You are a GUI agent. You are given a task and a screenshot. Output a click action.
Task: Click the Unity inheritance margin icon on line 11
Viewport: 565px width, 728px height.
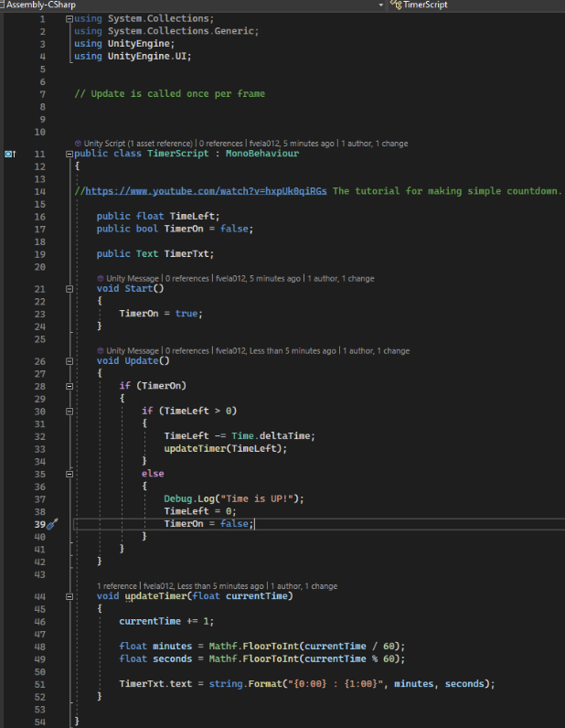click(10, 154)
